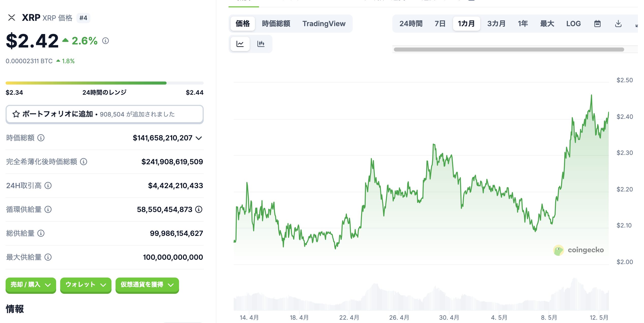
Task: Expand the market cap value chevron
Action: point(199,138)
